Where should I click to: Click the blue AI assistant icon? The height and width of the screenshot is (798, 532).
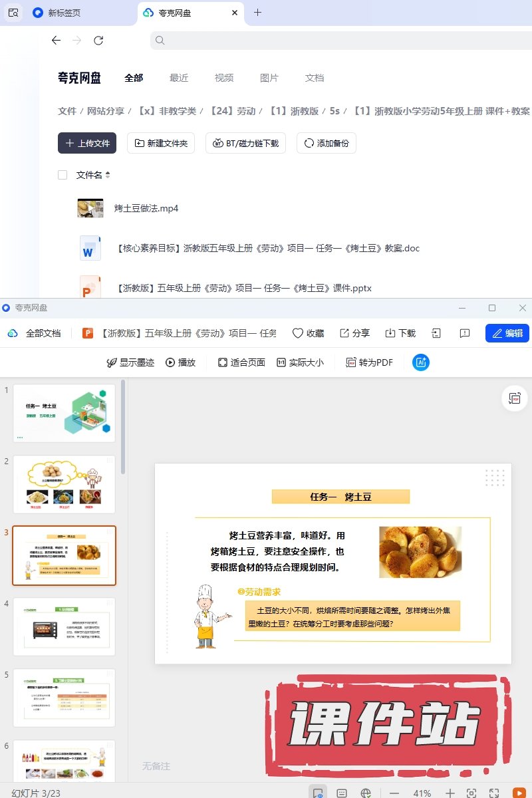[421, 362]
